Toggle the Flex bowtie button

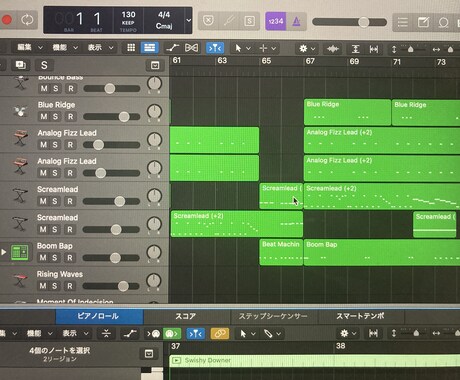pos(191,48)
